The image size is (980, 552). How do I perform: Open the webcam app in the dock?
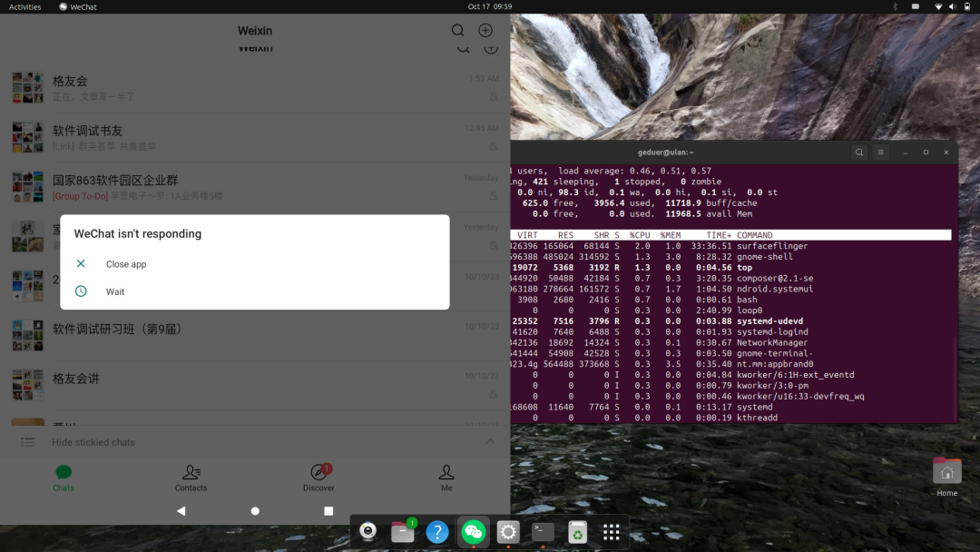tap(368, 531)
